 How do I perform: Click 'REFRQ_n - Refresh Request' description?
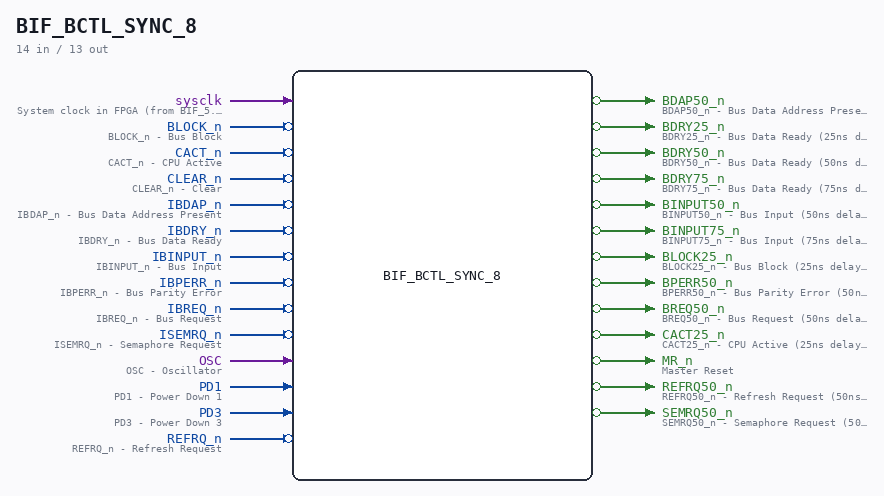(147, 448)
